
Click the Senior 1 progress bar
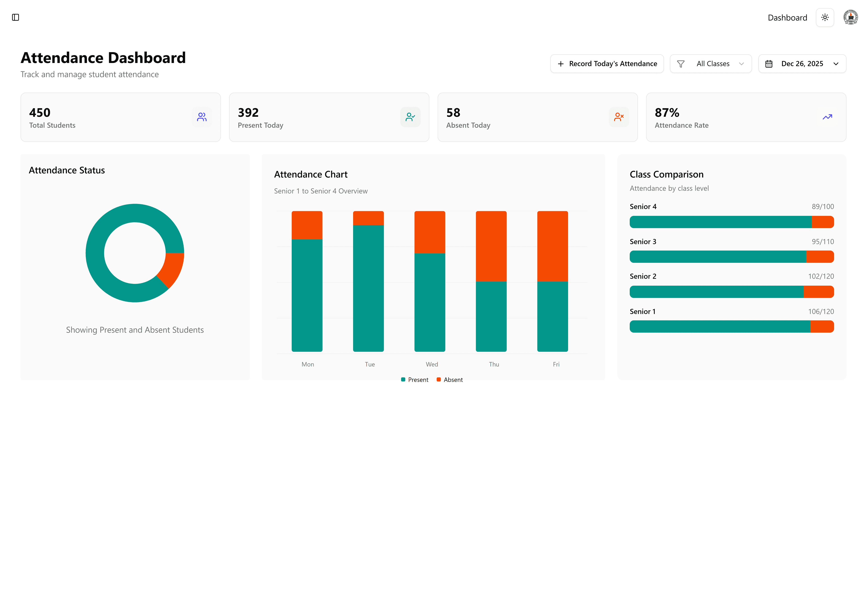731,326
